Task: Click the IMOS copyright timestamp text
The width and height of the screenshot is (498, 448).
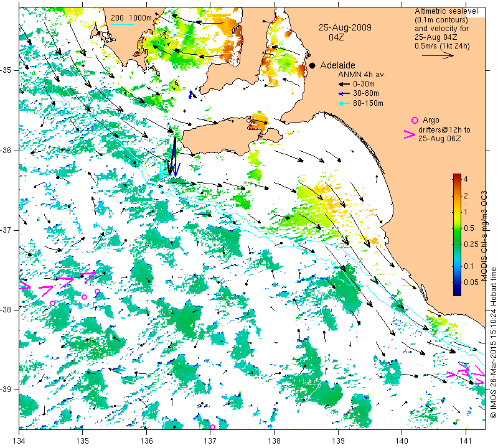Action: [x=493, y=343]
